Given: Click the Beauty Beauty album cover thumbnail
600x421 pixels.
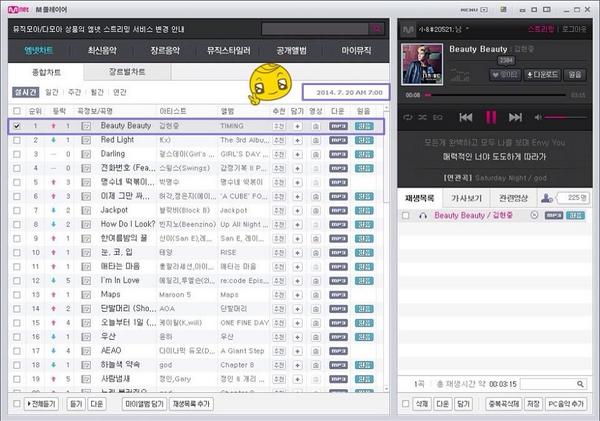Looking at the screenshot, I should [422, 64].
